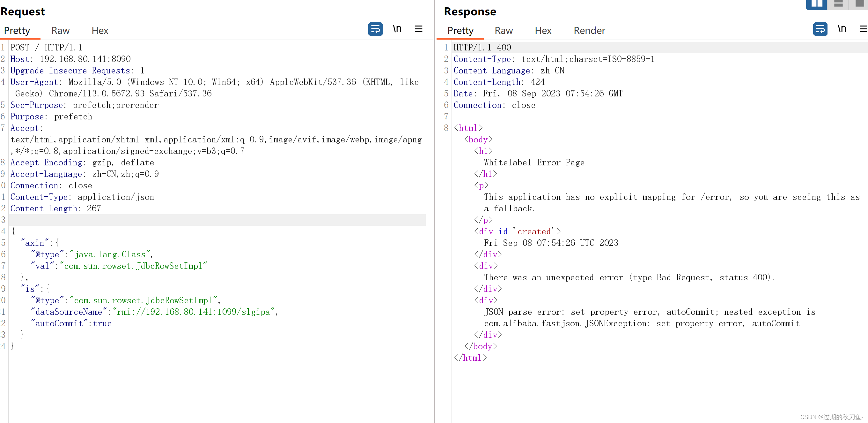Click the 'JSON parse error' message line

pyautogui.click(x=650, y=317)
